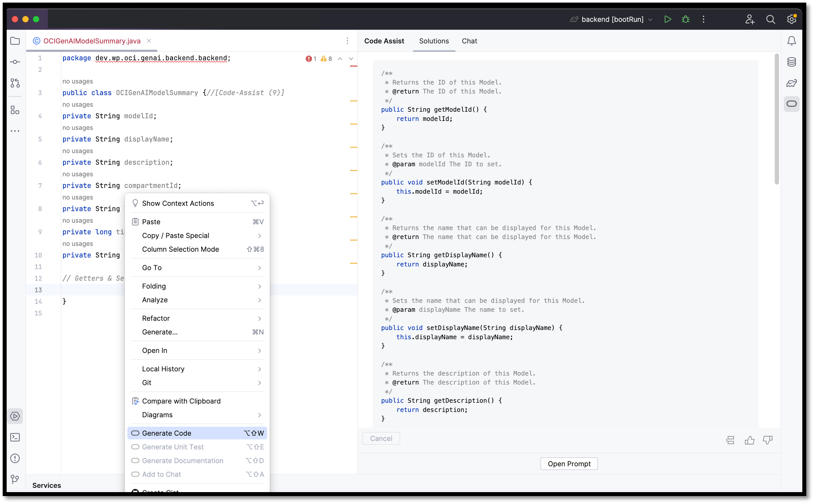Cancel the code generation
This screenshot has height=504, width=815.
pos(381,438)
